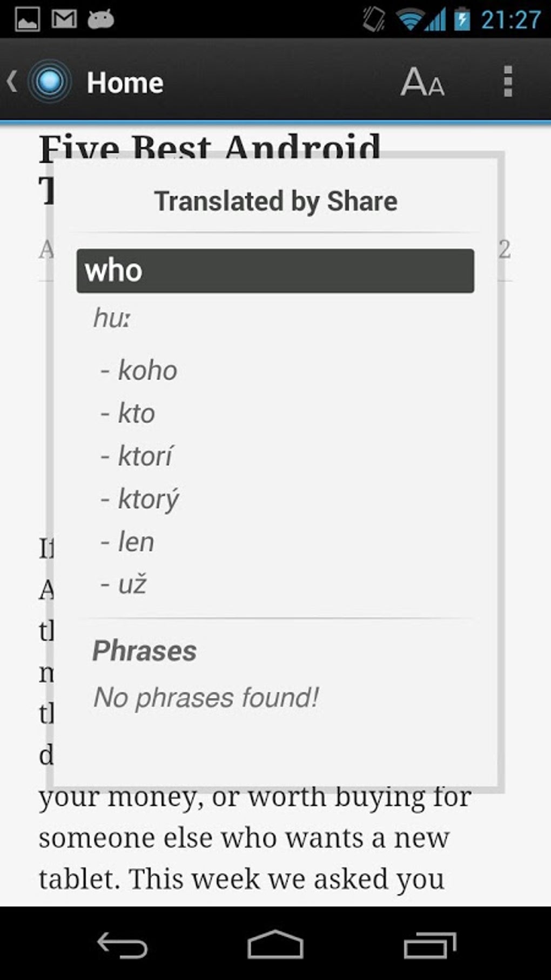Select the translation 'ktorý'
Screen dimensions: 551x980
pyautogui.click(x=148, y=499)
